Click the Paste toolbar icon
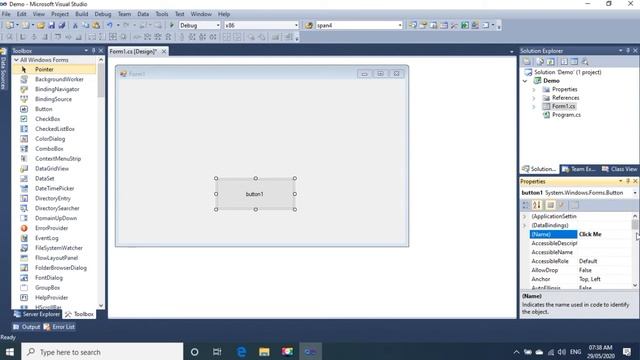Screen dimensions: 640x360 pos(96,25)
